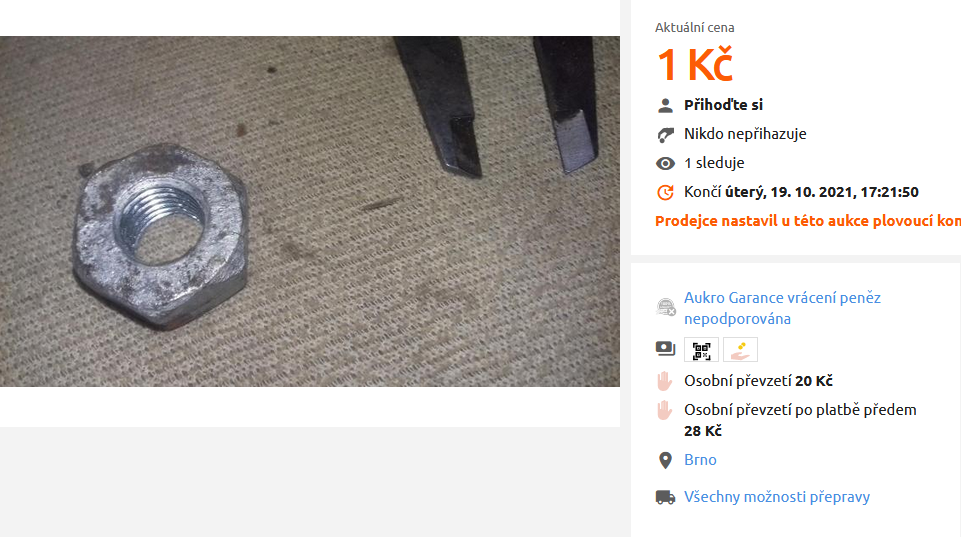Click the cash payment icon

(x=665, y=349)
